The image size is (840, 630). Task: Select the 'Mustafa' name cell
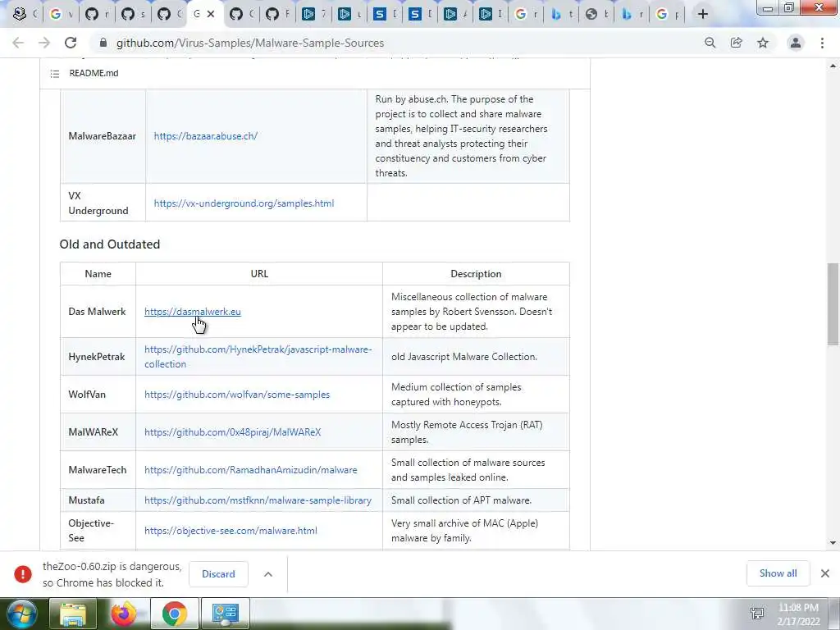click(98, 500)
